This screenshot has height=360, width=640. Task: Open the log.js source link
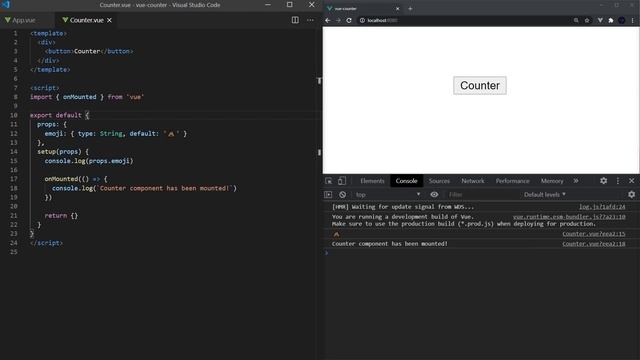point(602,207)
